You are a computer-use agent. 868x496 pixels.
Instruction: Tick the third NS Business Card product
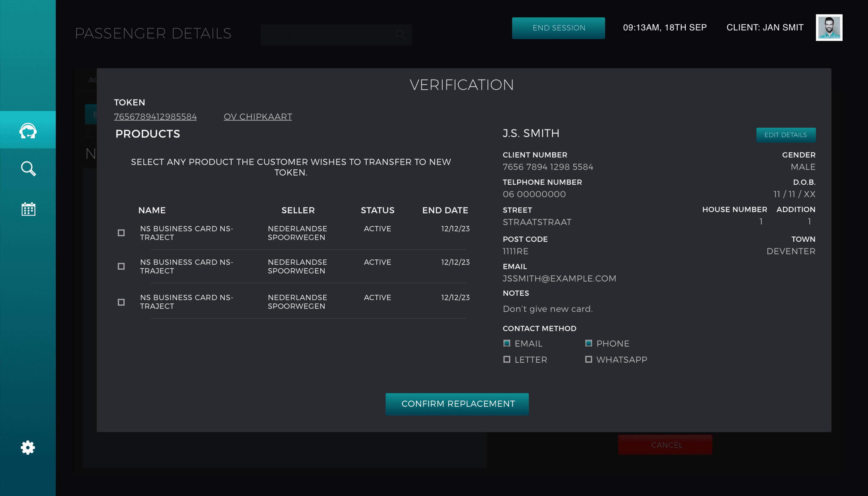pos(121,302)
